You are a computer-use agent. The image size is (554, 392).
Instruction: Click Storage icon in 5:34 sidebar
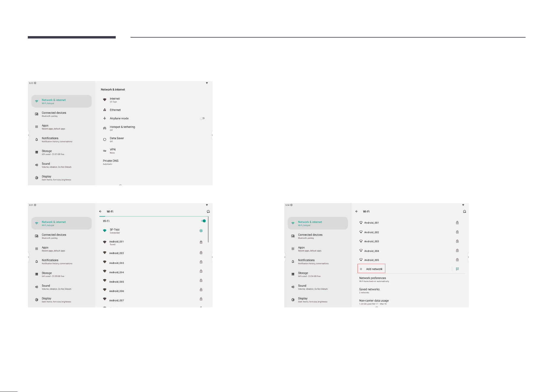point(293,274)
